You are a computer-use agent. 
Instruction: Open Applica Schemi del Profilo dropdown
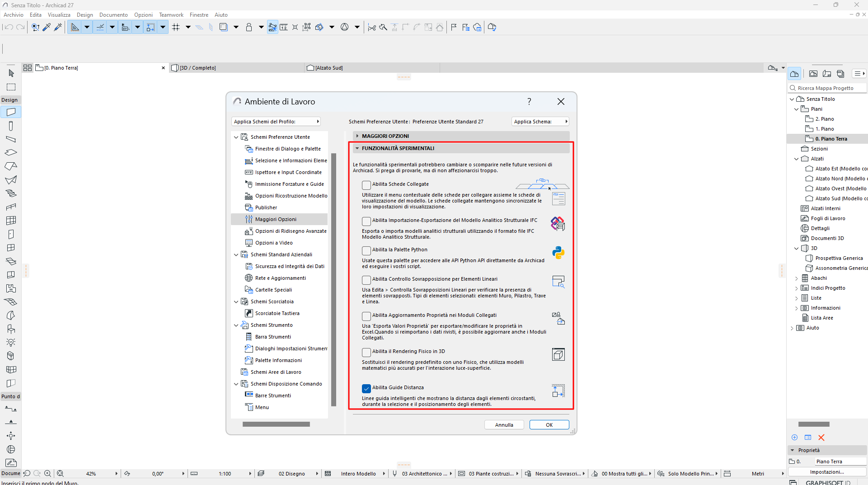pyautogui.click(x=276, y=122)
